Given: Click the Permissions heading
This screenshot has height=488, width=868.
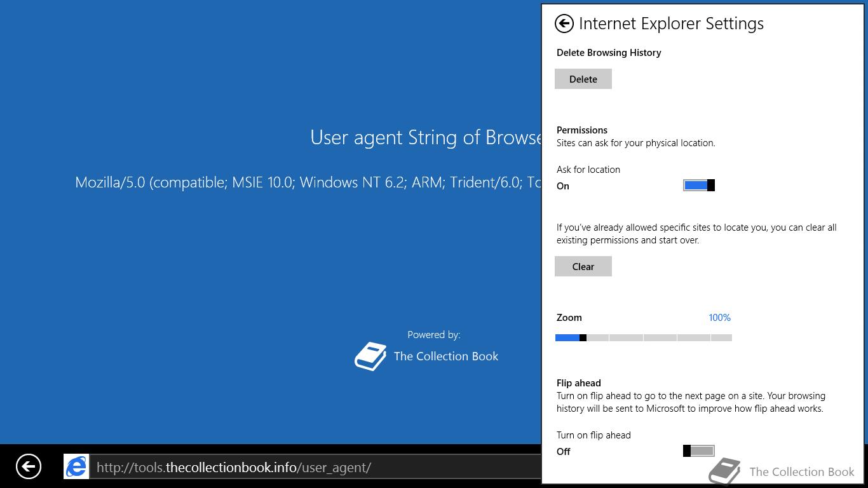Looking at the screenshot, I should [x=582, y=130].
